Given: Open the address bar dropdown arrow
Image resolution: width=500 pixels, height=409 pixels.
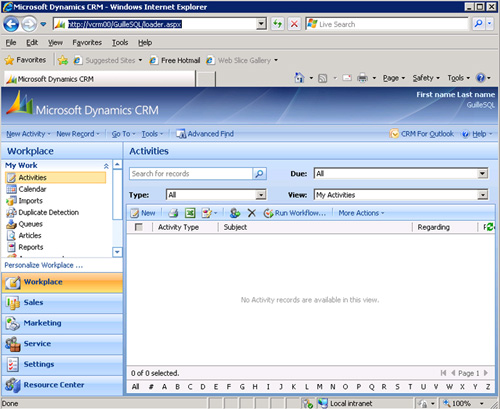Looking at the screenshot, I should [262, 24].
